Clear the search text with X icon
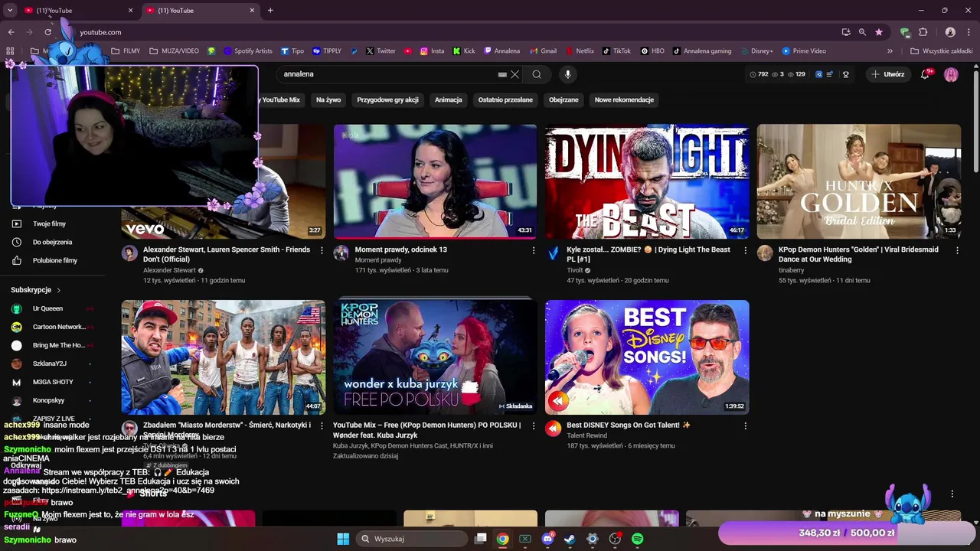 click(x=515, y=74)
